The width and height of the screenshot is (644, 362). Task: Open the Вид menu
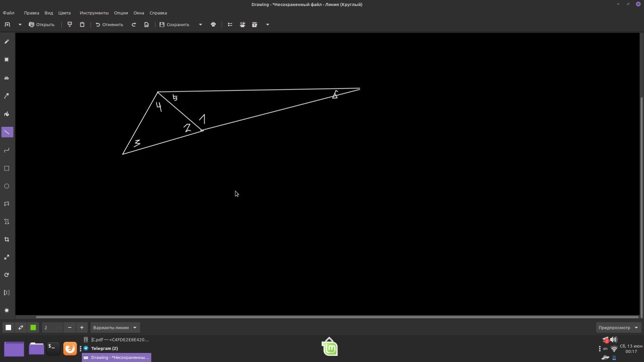coord(49,13)
